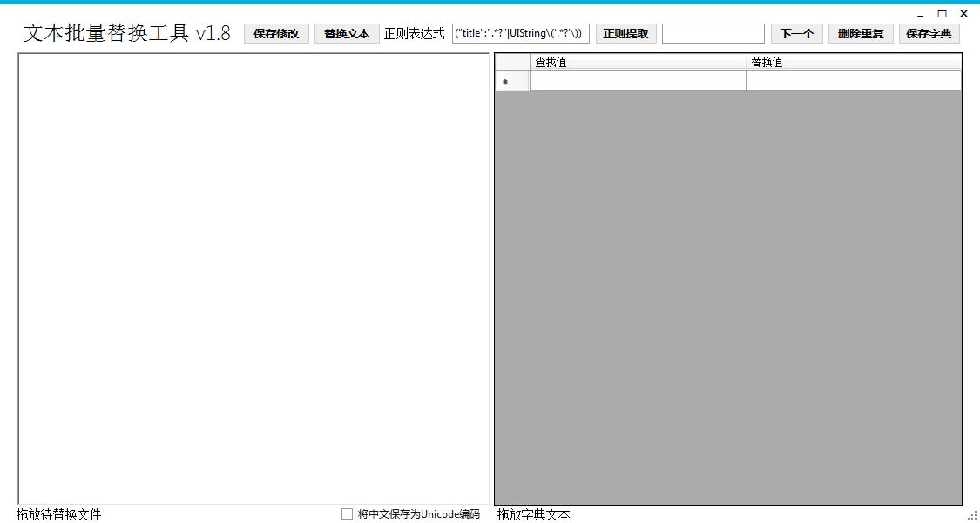Click the 删除重复 button
This screenshot has height=523, width=980.
coord(860,32)
